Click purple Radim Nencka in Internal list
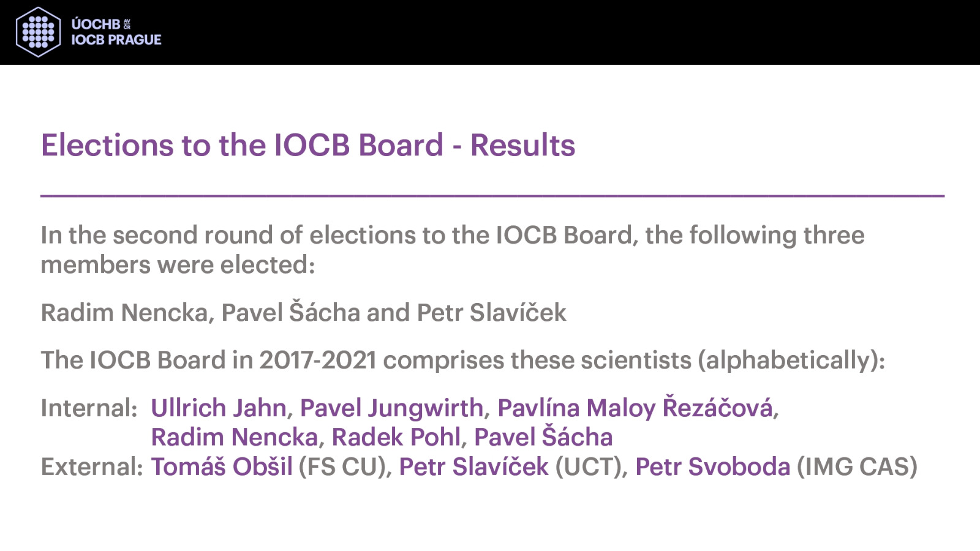Viewport: 980px width, 551px height. (235, 437)
